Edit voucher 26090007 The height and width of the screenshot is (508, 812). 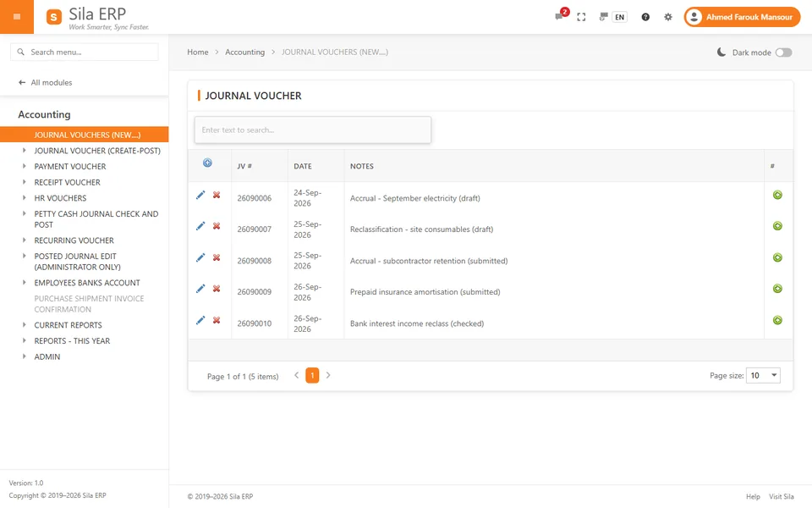click(200, 226)
